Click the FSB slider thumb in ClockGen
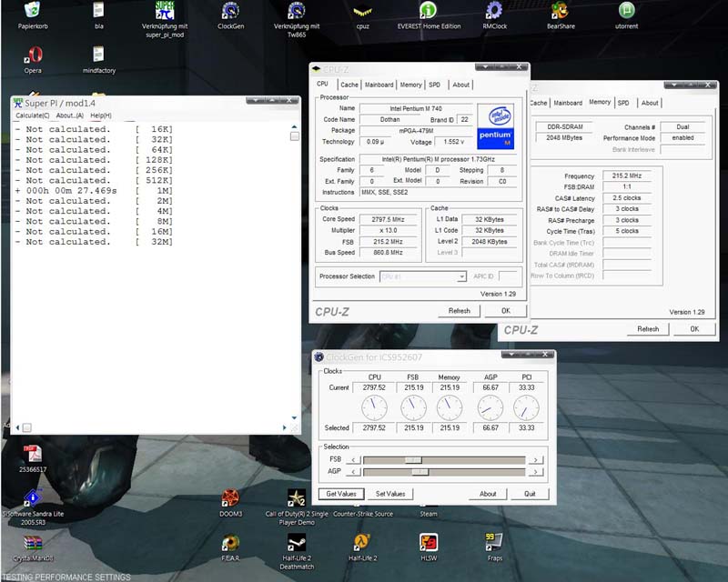This screenshot has width=728, height=582. click(413, 460)
